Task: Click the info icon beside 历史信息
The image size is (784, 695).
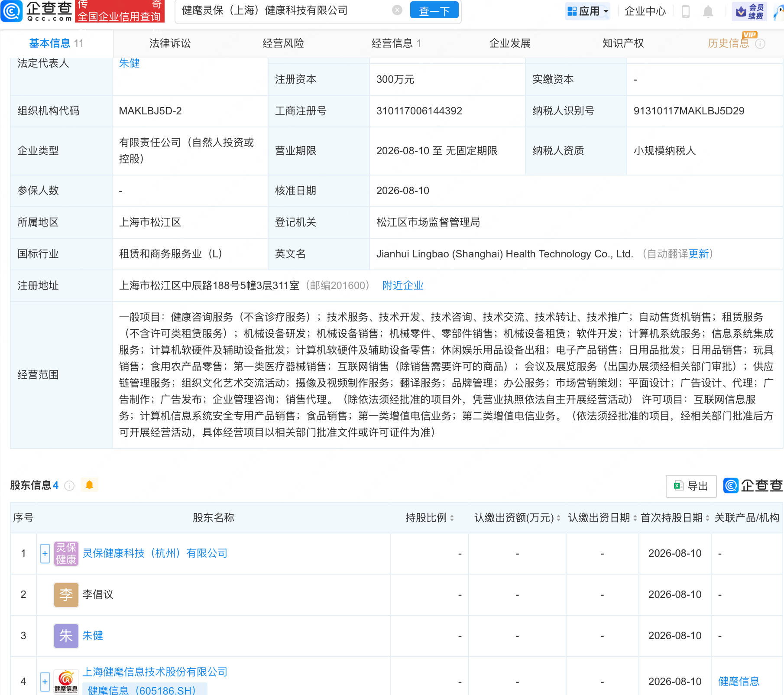Action: [760, 44]
